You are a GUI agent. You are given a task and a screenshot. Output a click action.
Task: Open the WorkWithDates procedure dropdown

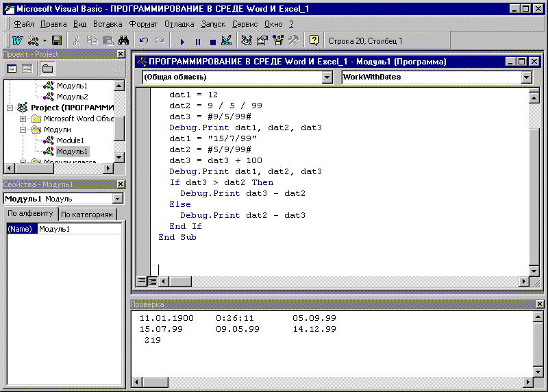point(527,77)
